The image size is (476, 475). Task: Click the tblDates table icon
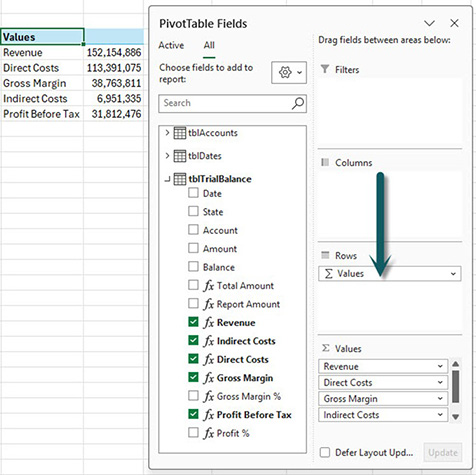coord(180,156)
